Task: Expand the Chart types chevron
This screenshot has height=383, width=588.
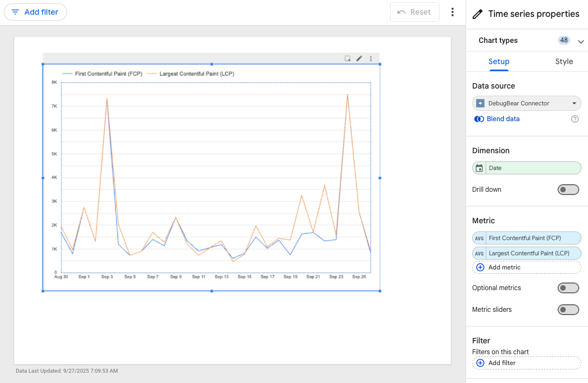Action: click(580, 41)
